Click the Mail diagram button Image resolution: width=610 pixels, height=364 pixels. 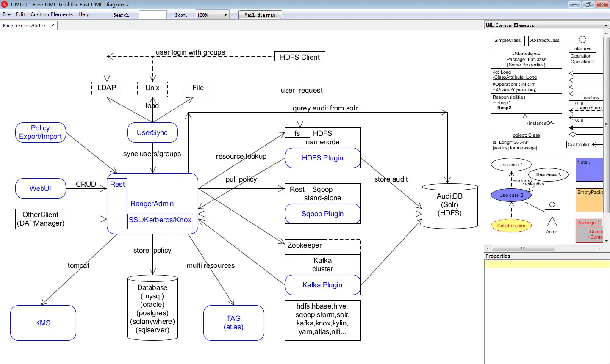point(260,15)
